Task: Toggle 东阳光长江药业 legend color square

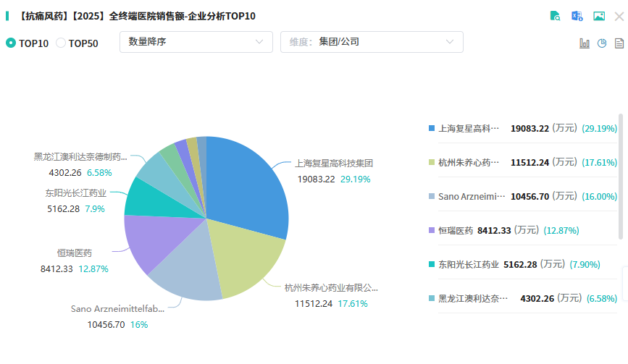Action: [x=432, y=264]
